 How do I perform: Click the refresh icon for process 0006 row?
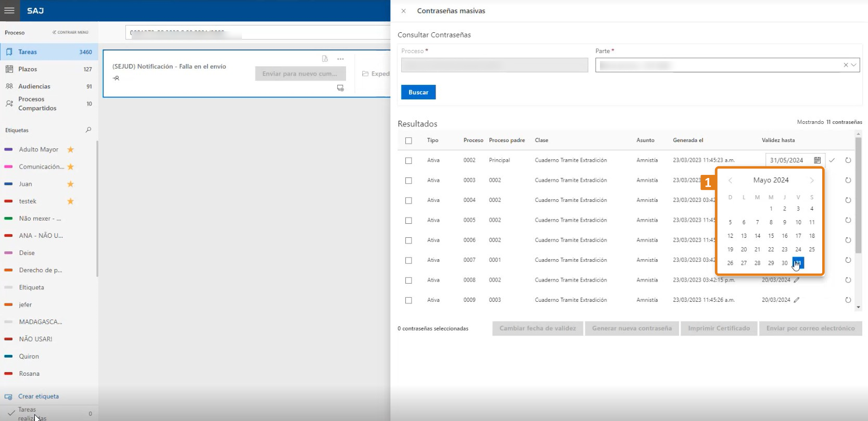(848, 240)
